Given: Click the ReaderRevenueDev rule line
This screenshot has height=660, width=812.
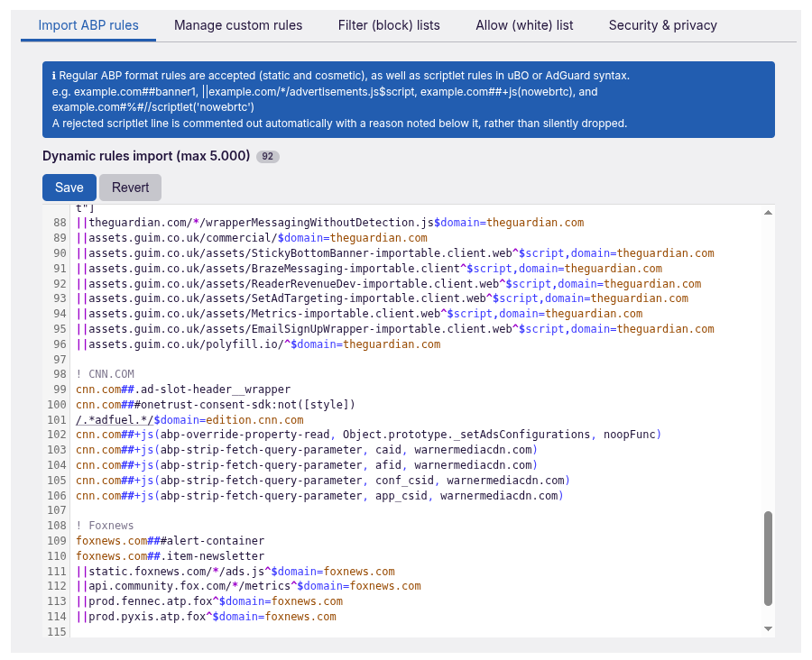Looking at the screenshot, I should [x=388, y=284].
